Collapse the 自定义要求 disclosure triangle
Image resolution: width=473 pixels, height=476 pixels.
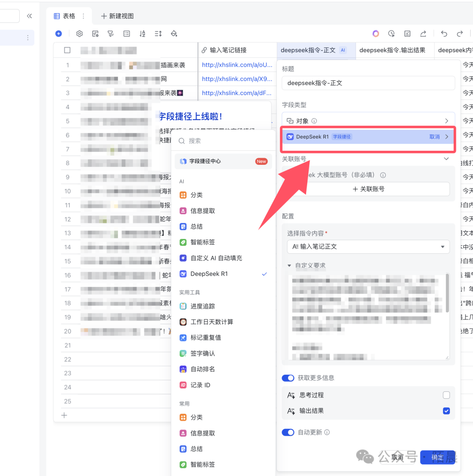[x=289, y=266]
